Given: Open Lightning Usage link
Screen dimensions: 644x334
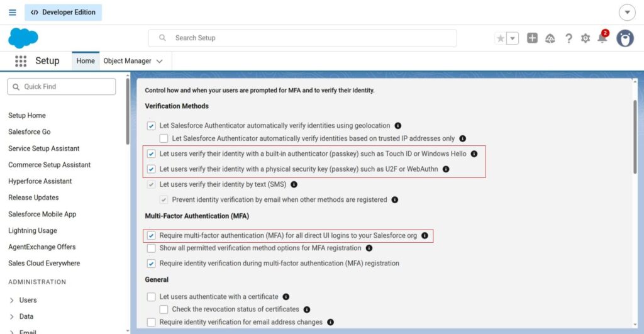Looking at the screenshot, I should tap(33, 230).
